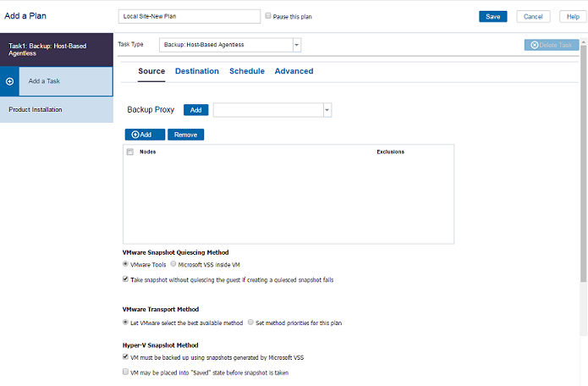Click the plan name input field

(x=189, y=16)
